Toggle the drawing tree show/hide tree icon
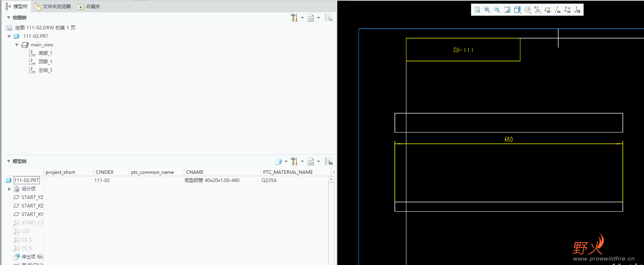This screenshot has height=265, width=644. pos(328,18)
